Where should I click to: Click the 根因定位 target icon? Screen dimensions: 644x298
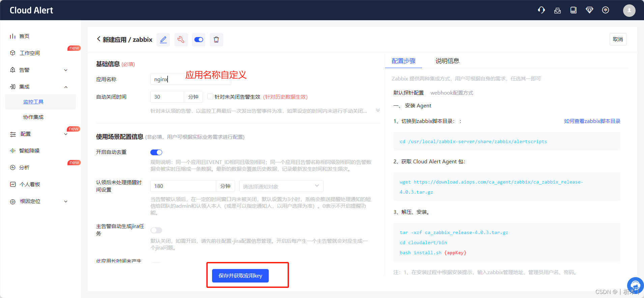(x=13, y=201)
